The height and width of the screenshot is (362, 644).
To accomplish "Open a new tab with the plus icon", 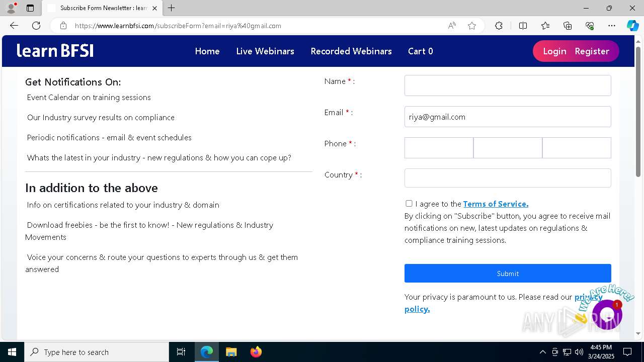I will point(172,8).
